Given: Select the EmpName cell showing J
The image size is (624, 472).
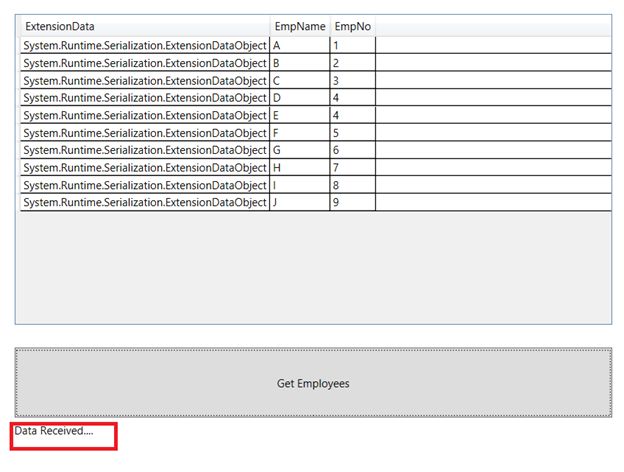Looking at the screenshot, I should [x=300, y=202].
